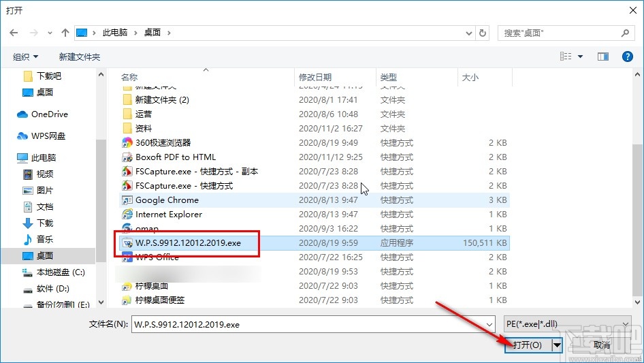This screenshot has height=363, width=644.
Task: Click the 打开(O) button
Action: (528, 345)
